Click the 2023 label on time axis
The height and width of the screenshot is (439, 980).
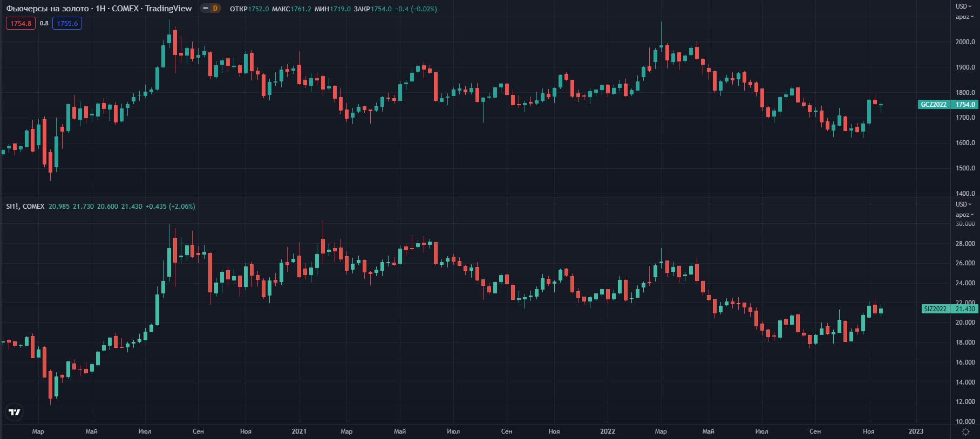tap(916, 431)
